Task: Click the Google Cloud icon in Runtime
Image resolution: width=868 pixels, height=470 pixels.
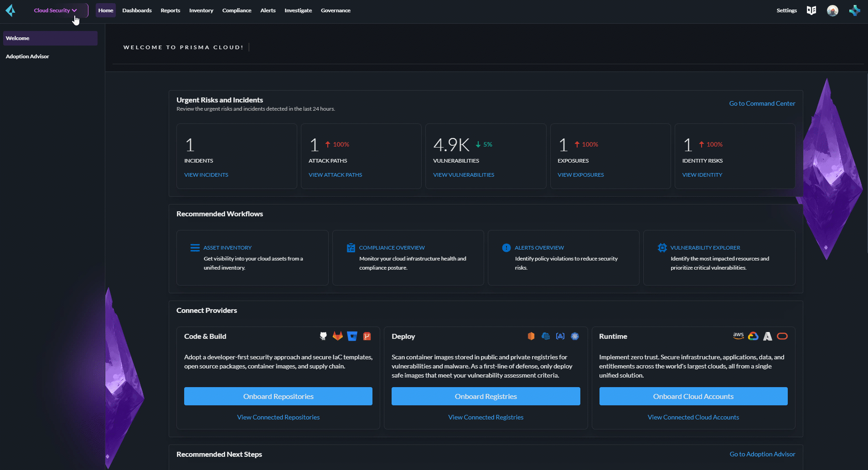Action: point(753,336)
